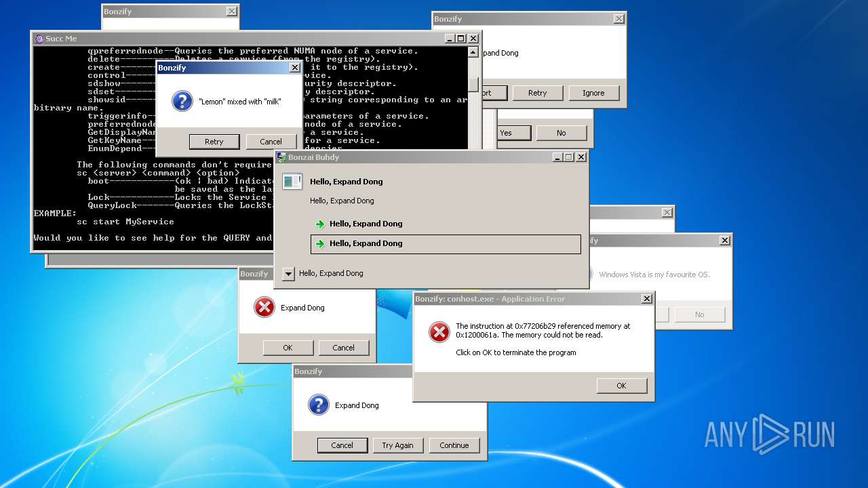The height and width of the screenshot is (488, 868).
Task: Click the question mark icon in Lemon milk dialog
Action: [x=182, y=102]
